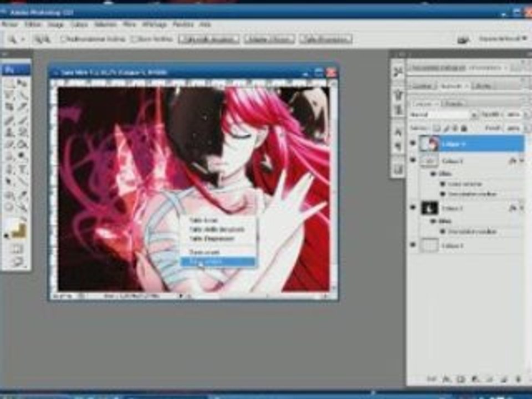Click zoom-in magnifier in options bar
532x399 pixels.
tap(39, 39)
